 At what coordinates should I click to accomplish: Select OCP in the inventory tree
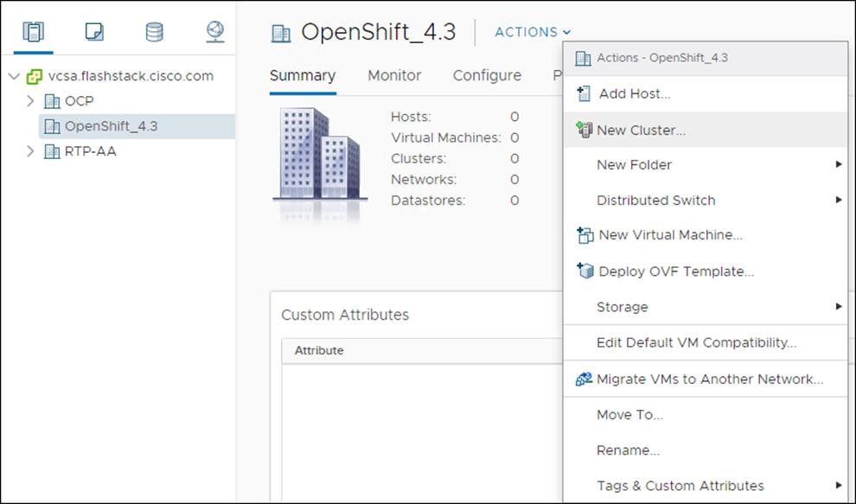80,101
